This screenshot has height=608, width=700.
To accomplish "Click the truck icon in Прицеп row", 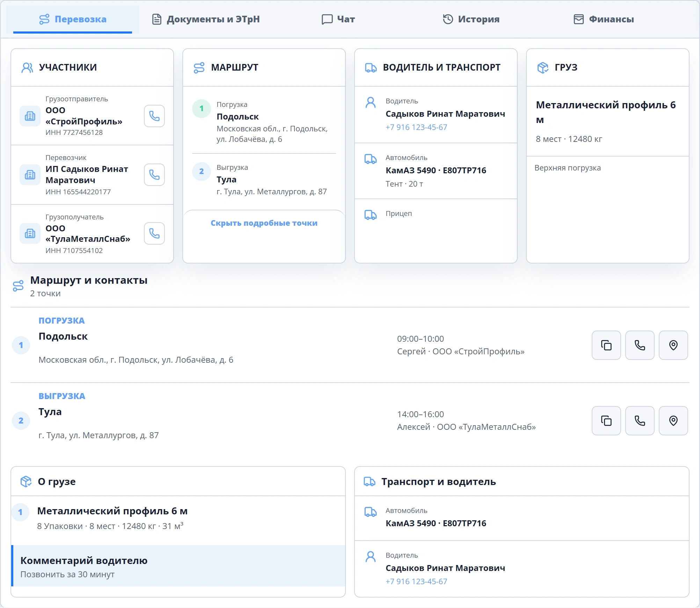I will point(371,215).
